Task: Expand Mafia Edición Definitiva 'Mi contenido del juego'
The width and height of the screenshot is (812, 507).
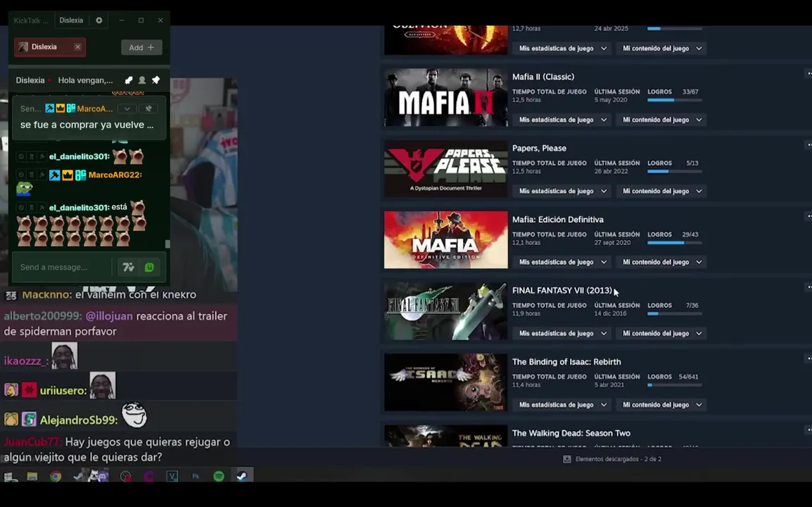Action: click(661, 263)
